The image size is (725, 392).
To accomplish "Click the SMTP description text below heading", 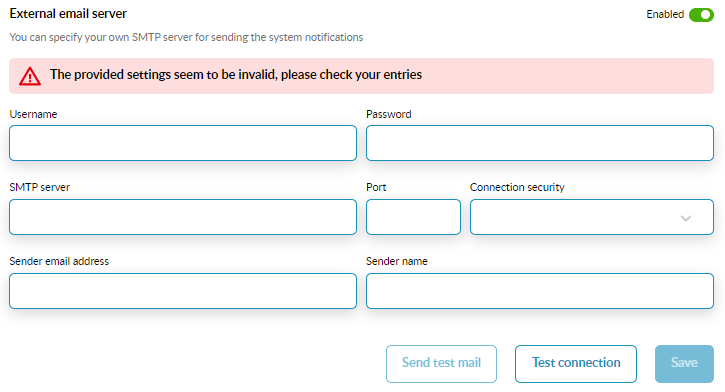I will [x=186, y=37].
